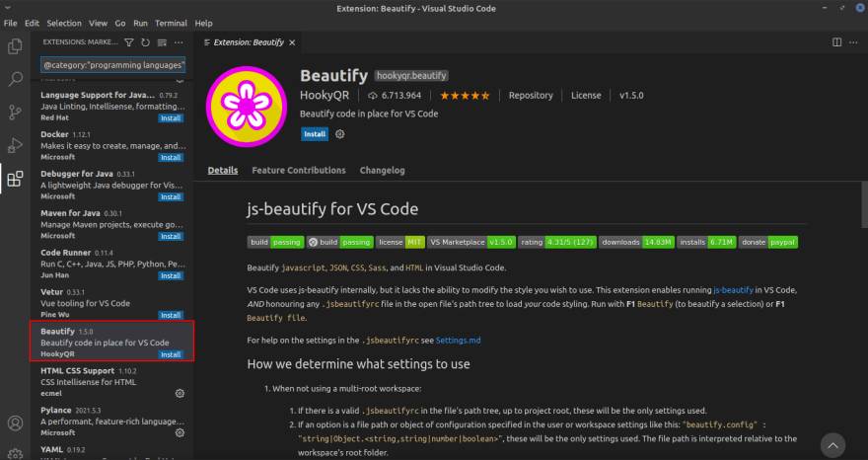
Task: Install Maven for Java extension
Action: 171,236
